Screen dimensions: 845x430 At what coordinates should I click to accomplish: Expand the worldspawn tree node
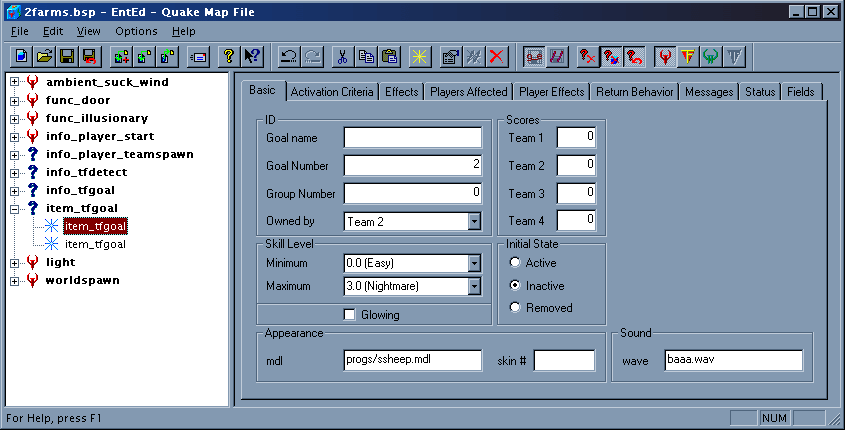point(15,281)
